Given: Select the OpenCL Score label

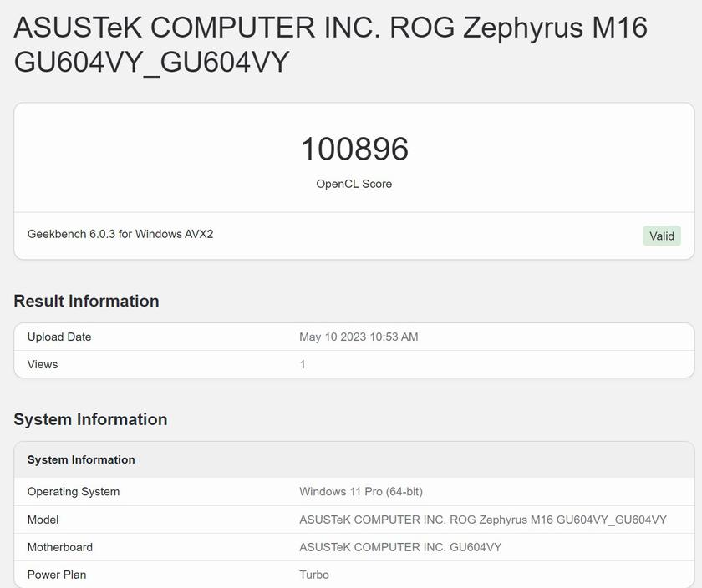Looking at the screenshot, I should [x=354, y=184].
